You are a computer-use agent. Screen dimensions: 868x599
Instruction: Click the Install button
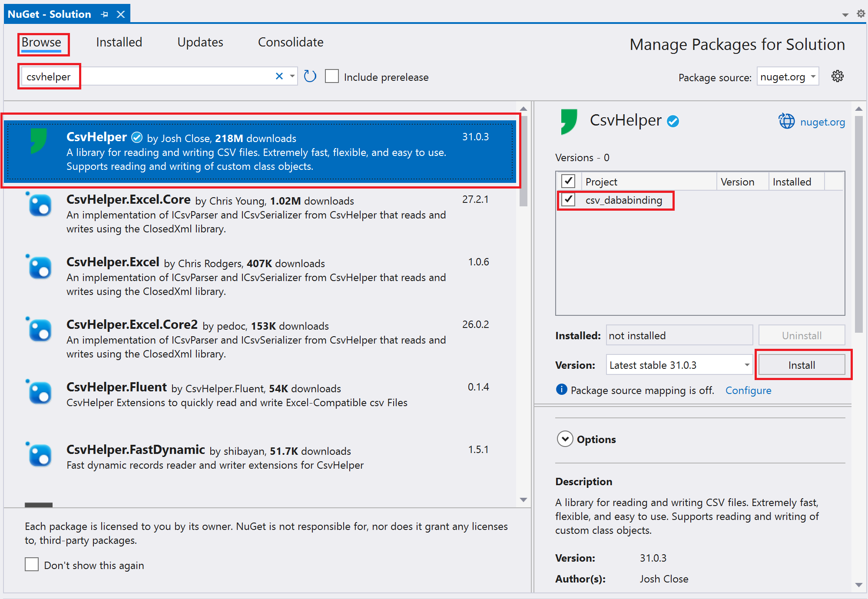coord(802,365)
